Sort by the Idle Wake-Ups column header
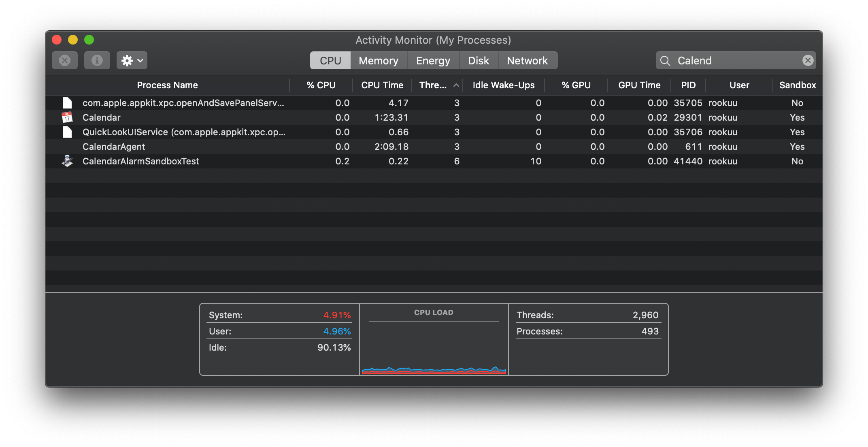Image resolution: width=868 pixels, height=447 pixels. click(504, 85)
